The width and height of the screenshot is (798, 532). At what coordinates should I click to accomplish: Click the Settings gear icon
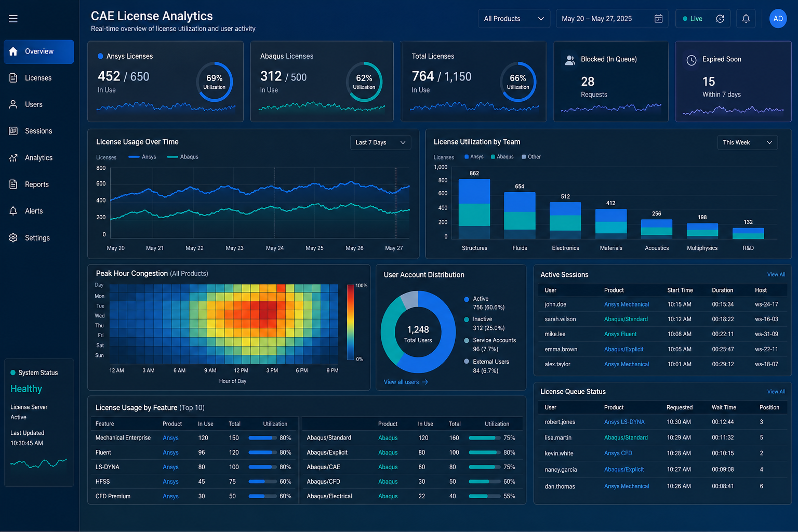click(14, 238)
